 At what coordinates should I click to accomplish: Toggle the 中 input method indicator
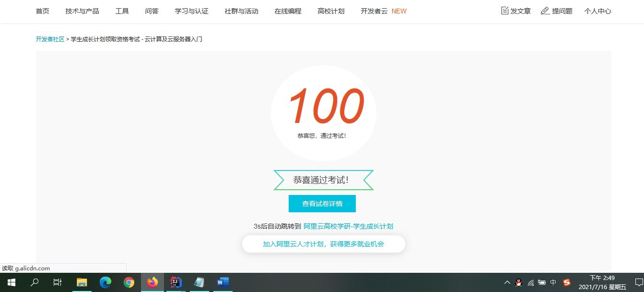(553, 282)
